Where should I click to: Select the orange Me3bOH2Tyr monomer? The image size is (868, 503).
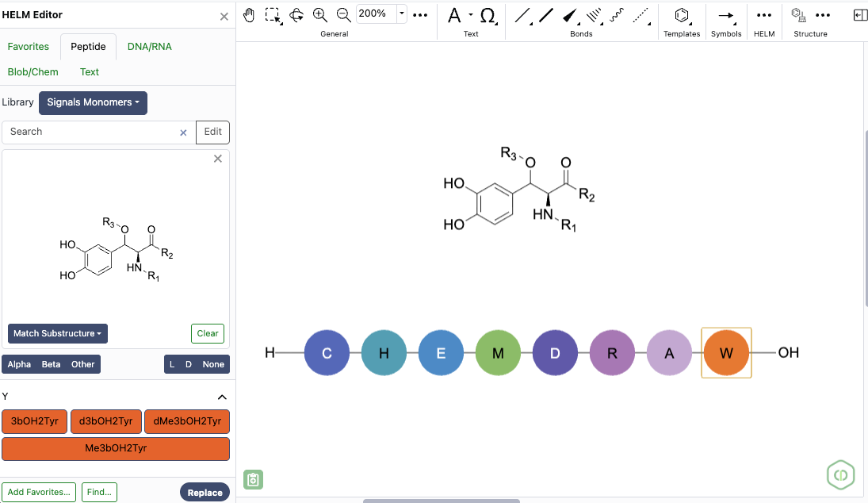pyautogui.click(x=116, y=448)
